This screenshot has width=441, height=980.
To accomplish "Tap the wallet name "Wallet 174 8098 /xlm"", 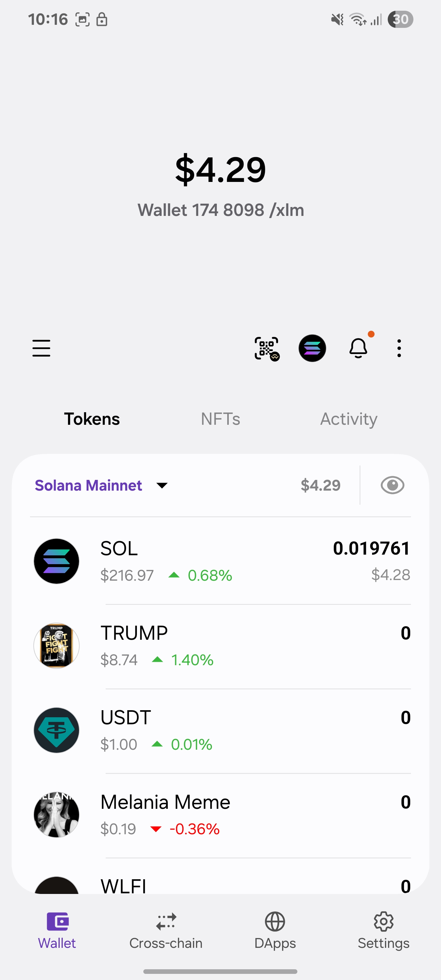I will pos(221,210).
